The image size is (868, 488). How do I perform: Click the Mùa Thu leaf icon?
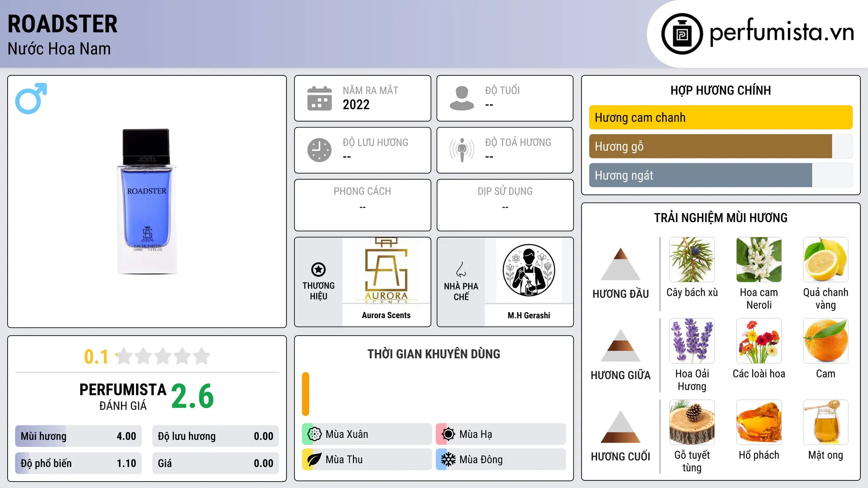click(314, 460)
